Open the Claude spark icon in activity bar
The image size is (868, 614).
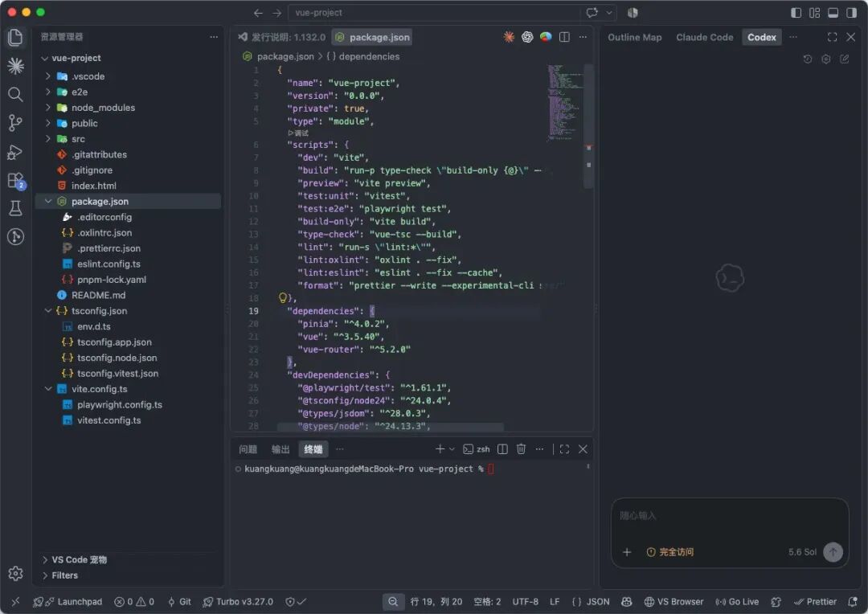(x=15, y=66)
